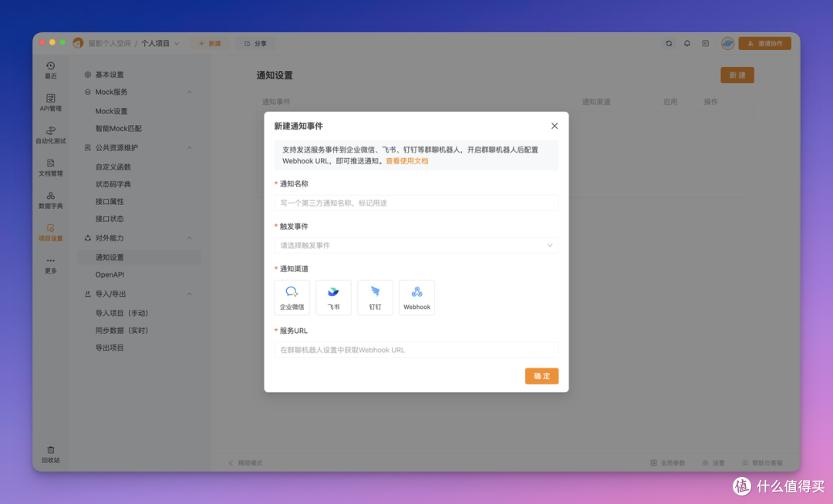833x504 pixels.
Task: Select 项目设置 in the left sidebar
Action: coord(50,233)
